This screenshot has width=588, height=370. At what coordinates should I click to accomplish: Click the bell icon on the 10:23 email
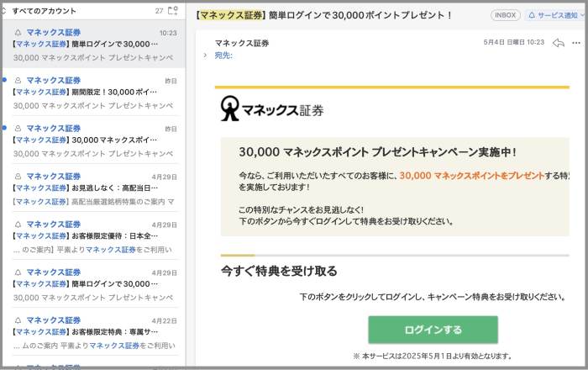click(x=18, y=33)
